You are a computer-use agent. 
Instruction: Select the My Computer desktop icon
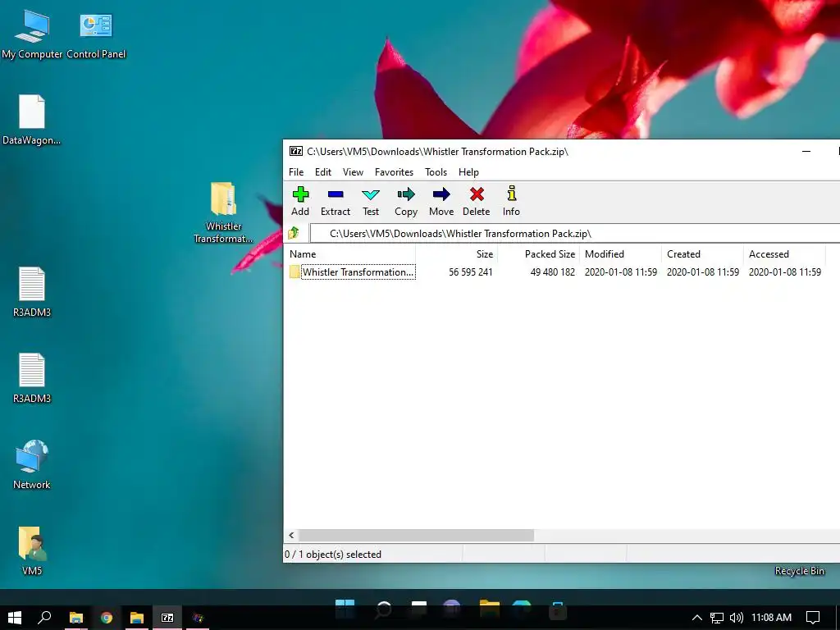(32, 33)
